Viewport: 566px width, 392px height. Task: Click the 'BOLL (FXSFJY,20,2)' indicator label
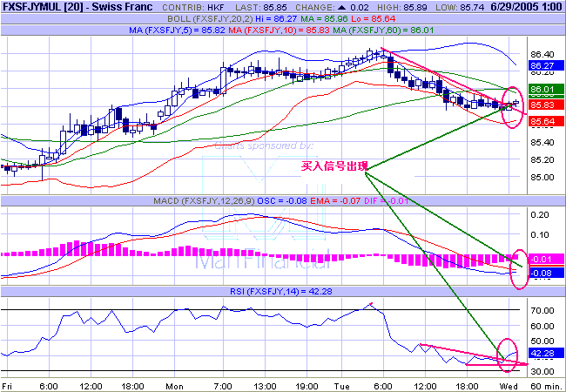[210, 19]
